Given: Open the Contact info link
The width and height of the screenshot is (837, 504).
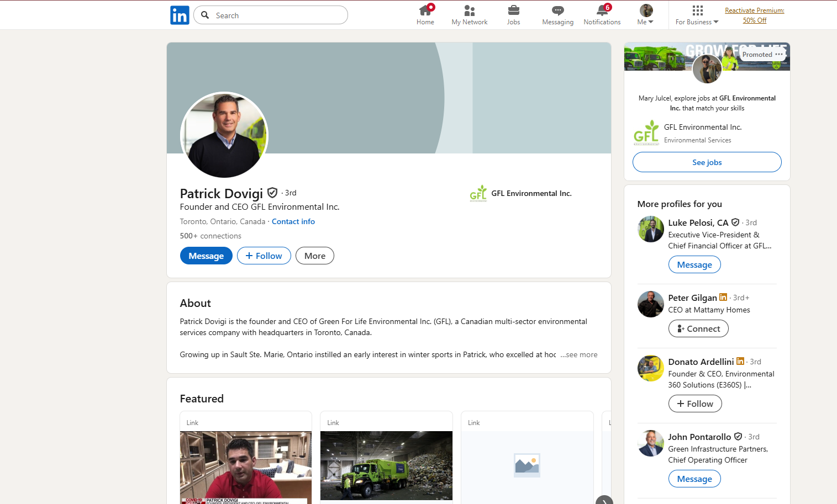Looking at the screenshot, I should pos(293,221).
